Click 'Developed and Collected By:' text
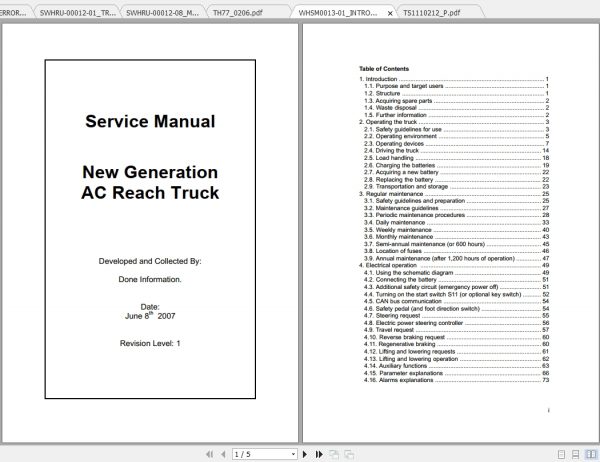This screenshot has height=462, width=600. 150,261
